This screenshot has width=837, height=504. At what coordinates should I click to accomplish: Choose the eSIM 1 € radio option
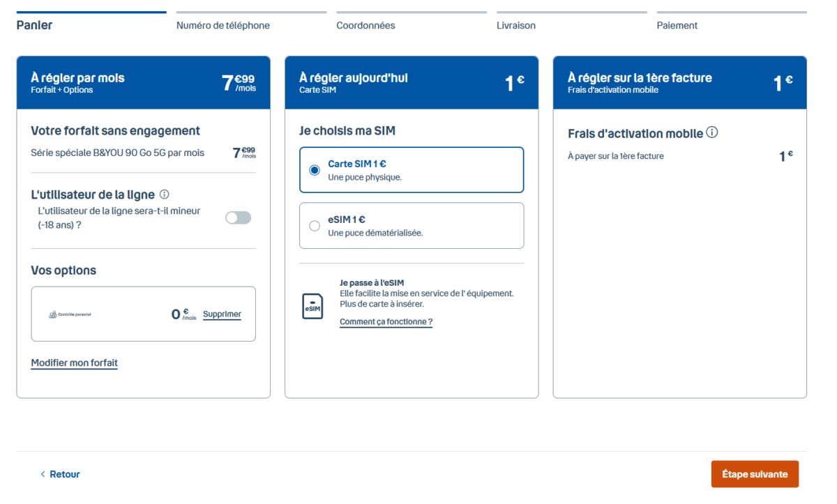315,226
